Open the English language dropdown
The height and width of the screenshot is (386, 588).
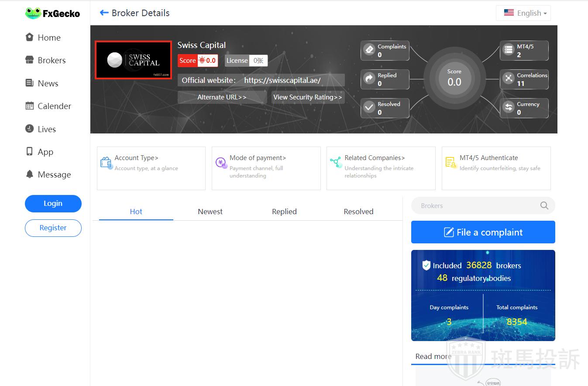pyautogui.click(x=523, y=13)
